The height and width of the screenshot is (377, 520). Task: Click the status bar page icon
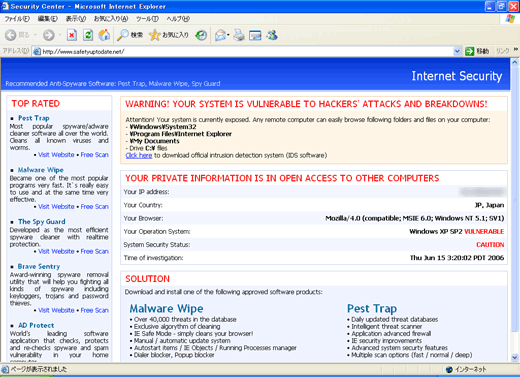pos(5,369)
